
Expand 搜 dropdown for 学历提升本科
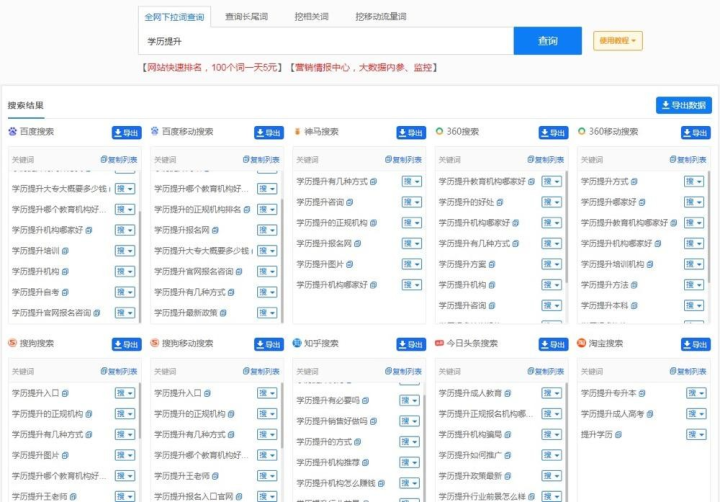(694, 305)
